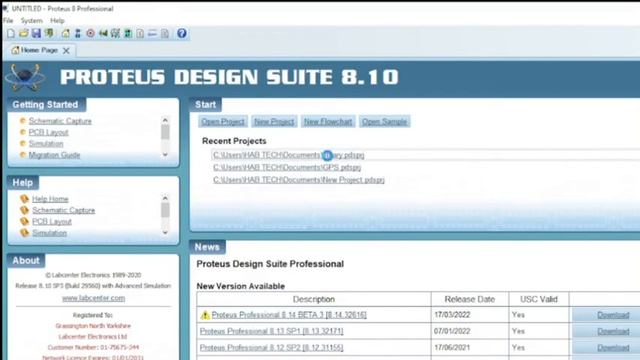The image size is (640, 360).
Task: Click the Home Page house toolbar icon
Action: click(65, 33)
